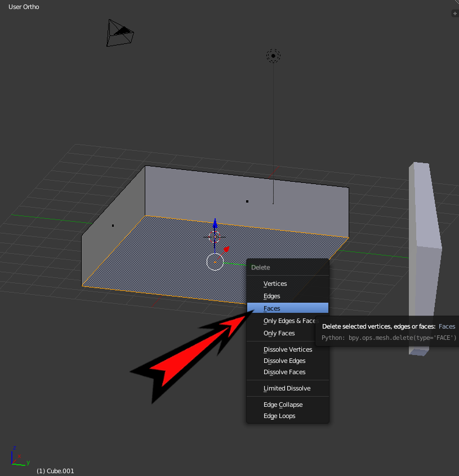The height and width of the screenshot is (476, 459).
Task: Choose Edges in the Delete menu
Action: click(x=287, y=296)
